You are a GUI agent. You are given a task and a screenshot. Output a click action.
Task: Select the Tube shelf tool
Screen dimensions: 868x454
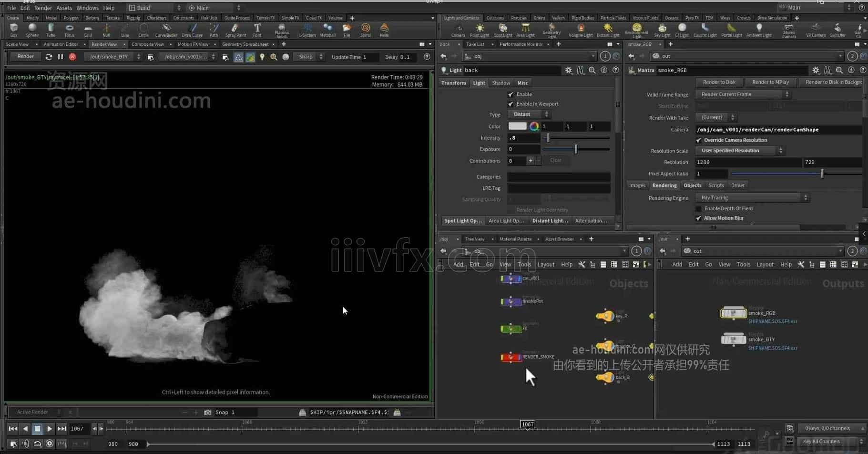coord(51,30)
